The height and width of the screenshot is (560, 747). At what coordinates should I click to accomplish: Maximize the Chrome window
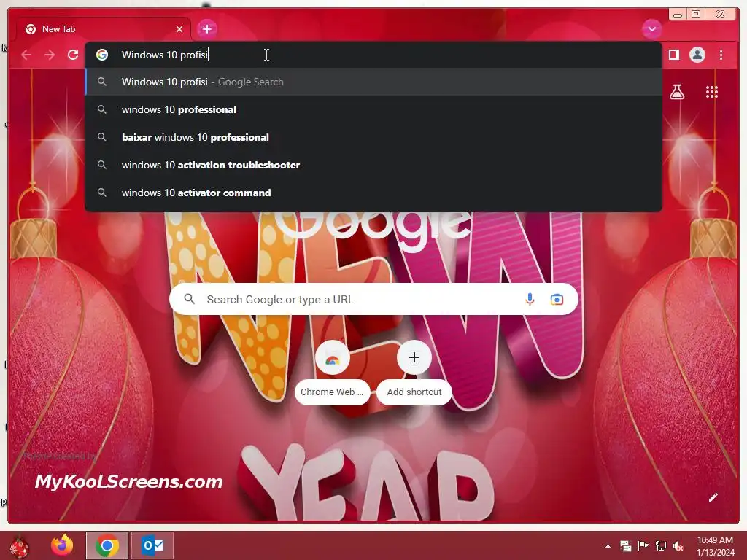pos(695,15)
